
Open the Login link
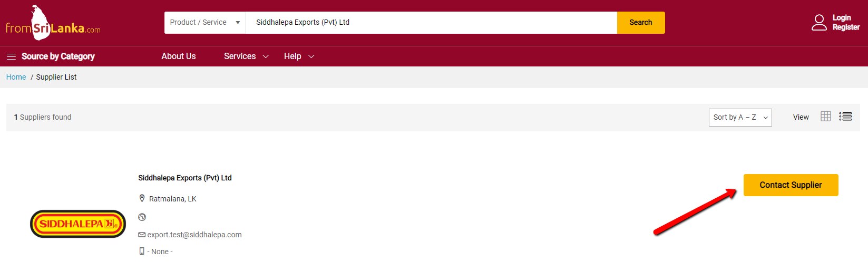click(842, 18)
